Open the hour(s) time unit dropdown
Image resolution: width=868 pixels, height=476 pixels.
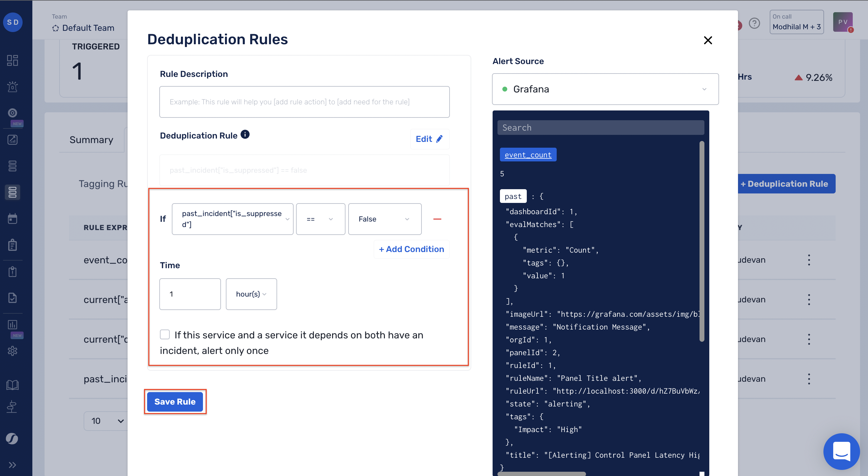(251, 294)
